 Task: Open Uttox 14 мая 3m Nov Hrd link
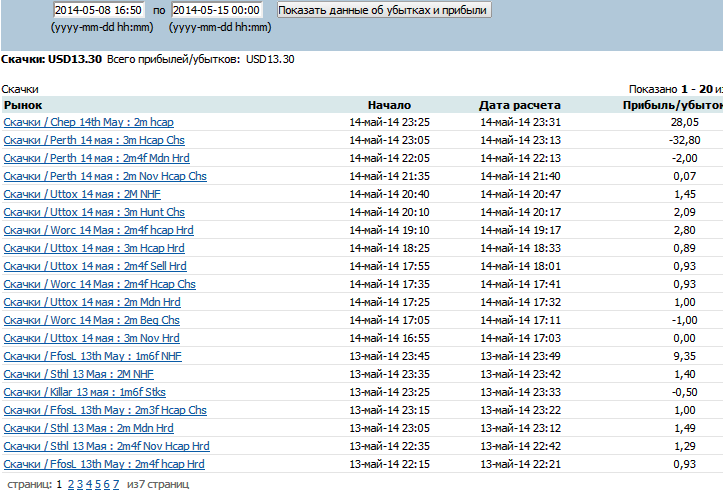pos(91,338)
